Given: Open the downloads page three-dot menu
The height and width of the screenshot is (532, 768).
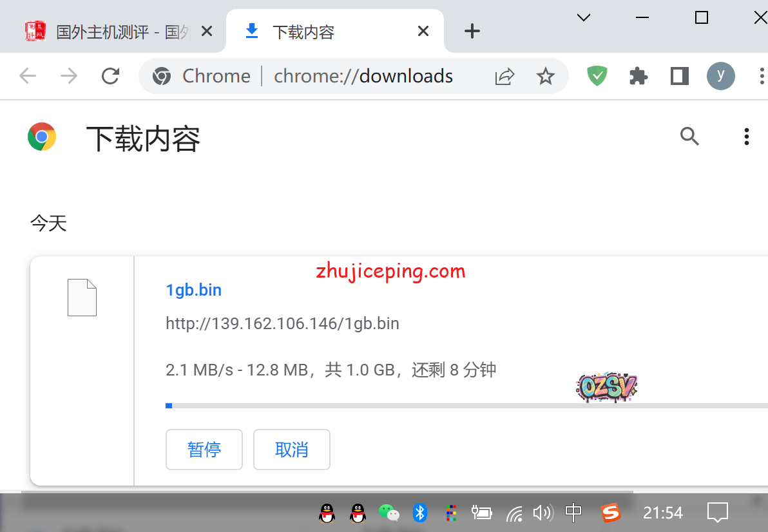Looking at the screenshot, I should pyautogui.click(x=746, y=137).
